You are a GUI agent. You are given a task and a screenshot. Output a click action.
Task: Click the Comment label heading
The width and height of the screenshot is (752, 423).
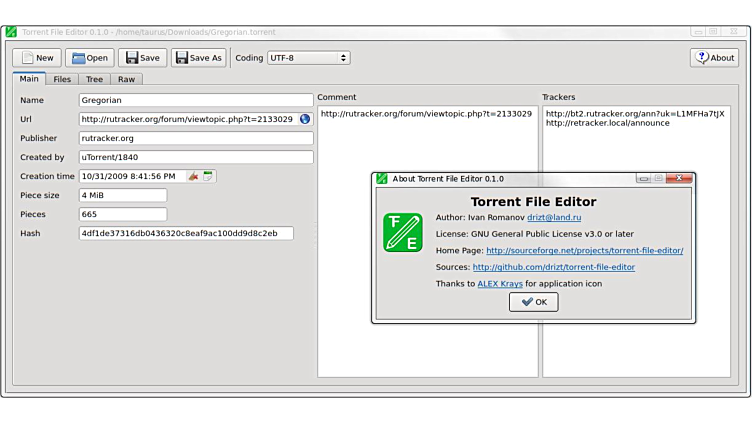click(x=336, y=97)
